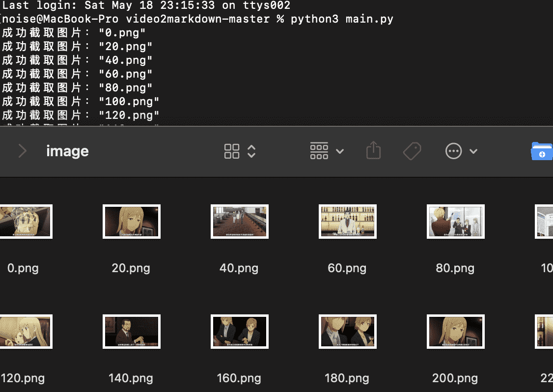Image resolution: width=553 pixels, height=392 pixels.
Task: Select the 40.png image thumbnail
Action: 239,222
